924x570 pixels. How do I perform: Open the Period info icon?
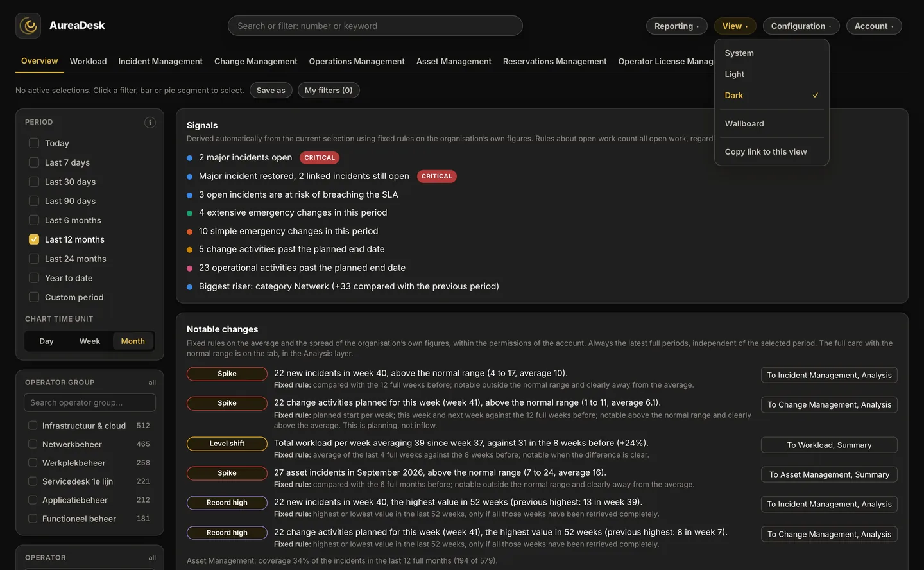pos(150,123)
